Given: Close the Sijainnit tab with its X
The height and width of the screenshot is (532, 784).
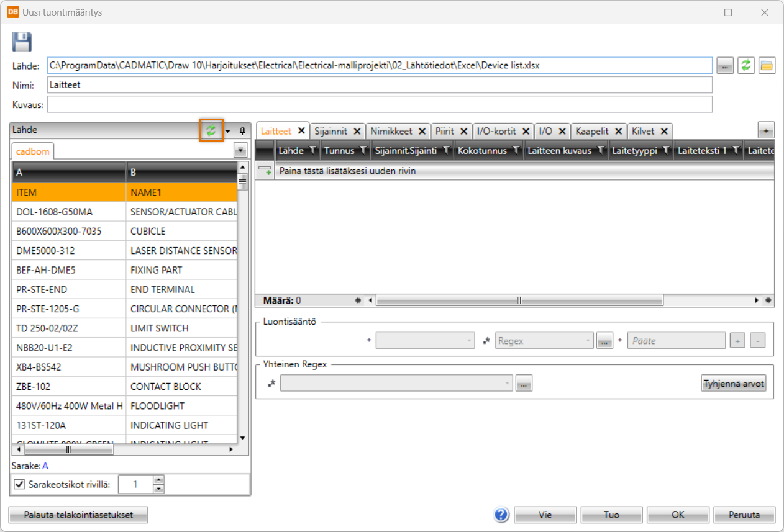Looking at the screenshot, I should [x=357, y=131].
